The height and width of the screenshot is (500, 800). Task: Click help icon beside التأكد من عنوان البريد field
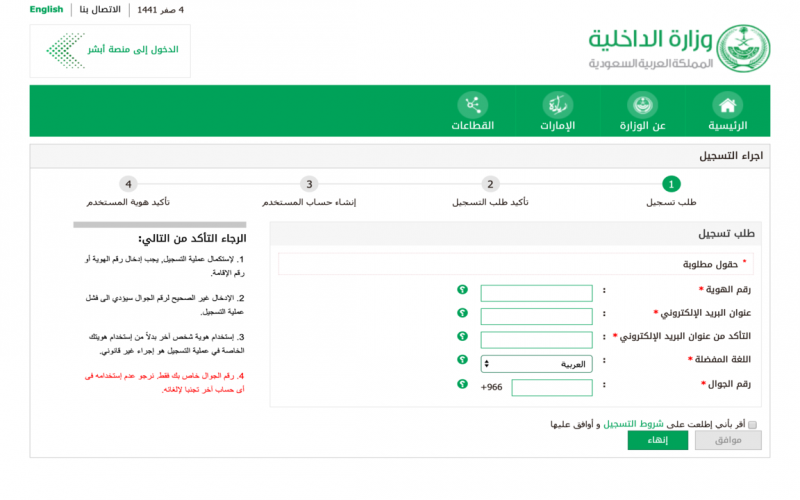pos(462,336)
